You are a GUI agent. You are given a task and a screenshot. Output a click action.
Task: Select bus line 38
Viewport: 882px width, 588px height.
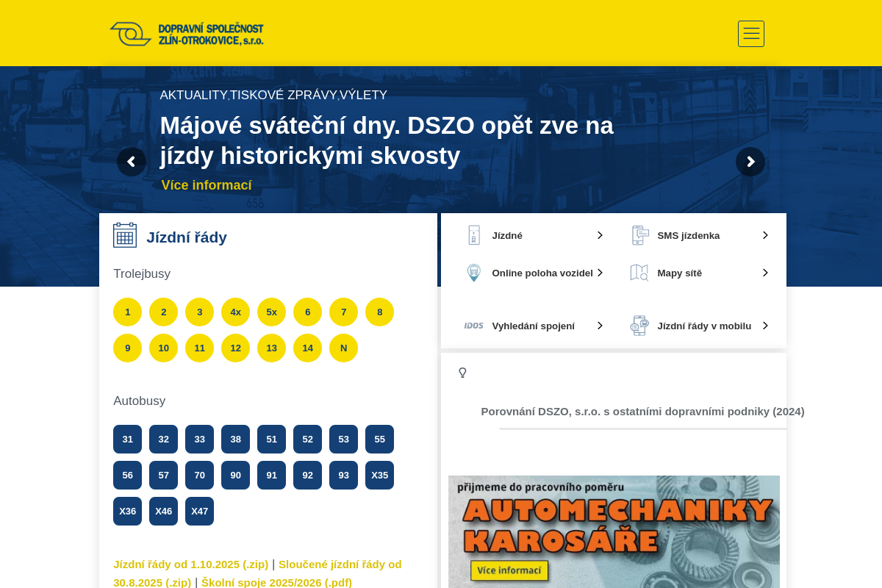[x=235, y=439]
